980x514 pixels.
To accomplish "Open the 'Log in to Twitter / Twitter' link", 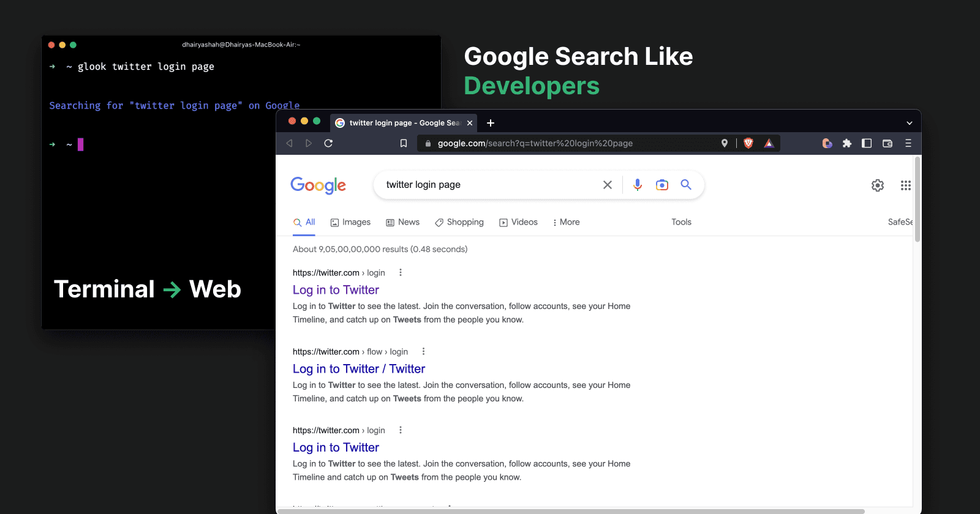I will [359, 369].
